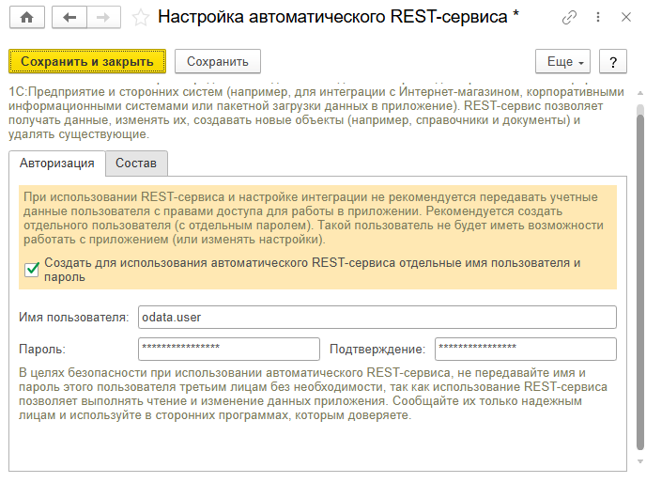The height and width of the screenshot is (483, 646).
Task: Go to the home page icon
Action: pyautogui.click(x=27, y=17)
